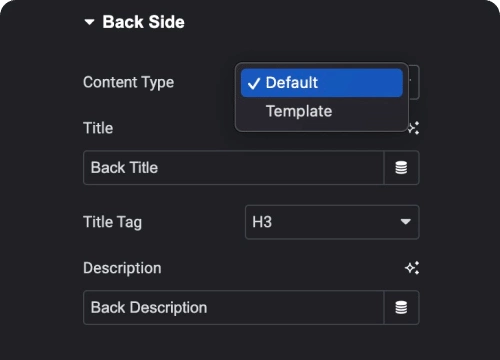Click the word Template in the dropdown list
Screen dimensions: 500x360
click(299, 111)
